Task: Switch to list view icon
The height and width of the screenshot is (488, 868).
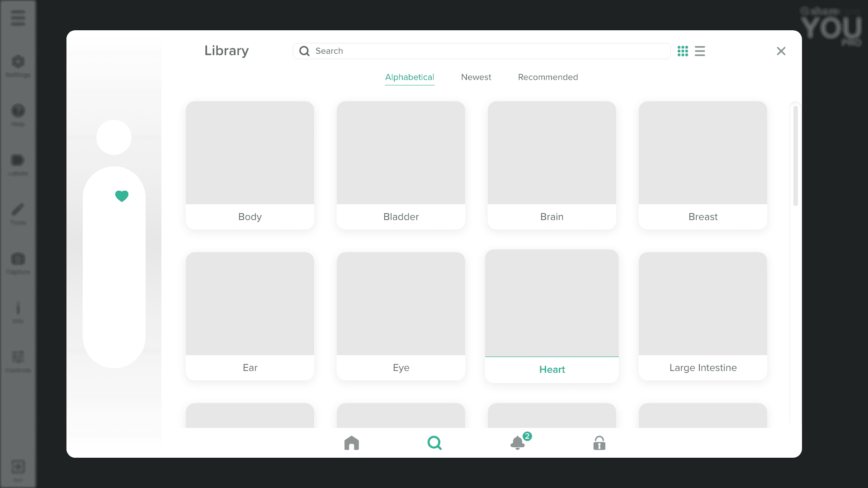Action: (700, 51)
